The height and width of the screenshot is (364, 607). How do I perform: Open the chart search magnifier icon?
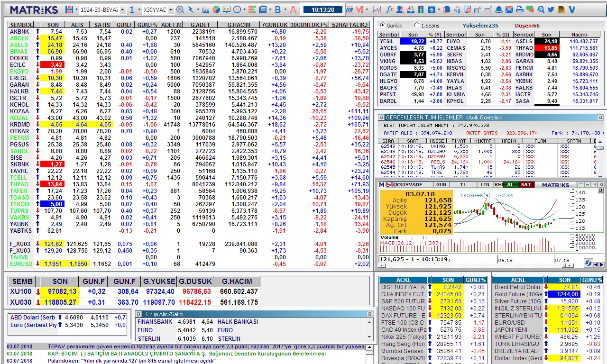click(180, 9)
